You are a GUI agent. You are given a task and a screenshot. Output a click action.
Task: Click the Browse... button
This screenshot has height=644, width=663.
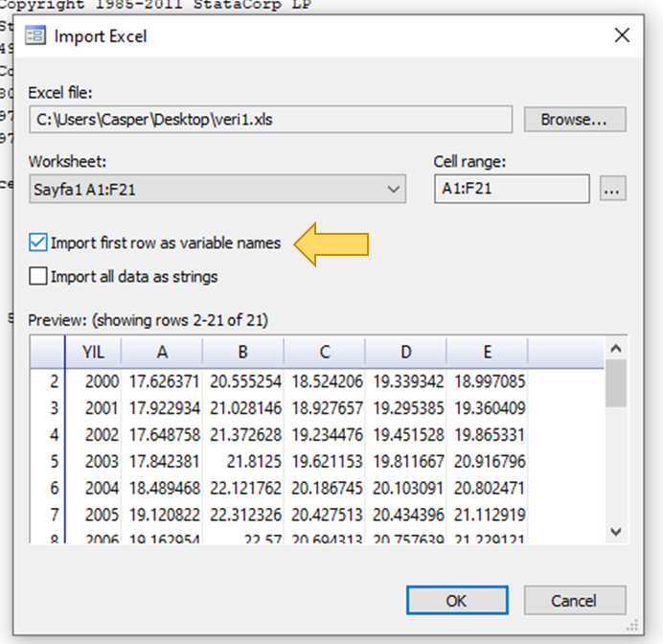pyautogui.click(x=574, y=120)
